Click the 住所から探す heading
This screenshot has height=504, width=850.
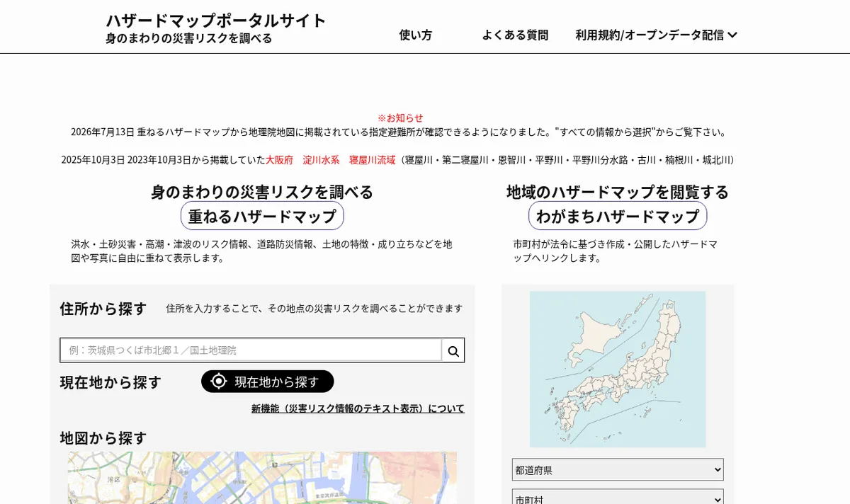click(103, 309)
